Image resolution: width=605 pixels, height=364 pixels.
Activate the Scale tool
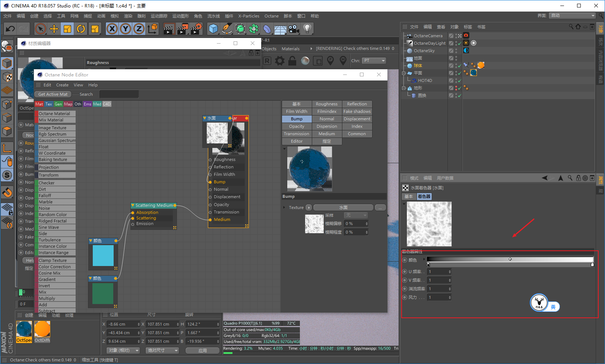[x=67, y=29]
